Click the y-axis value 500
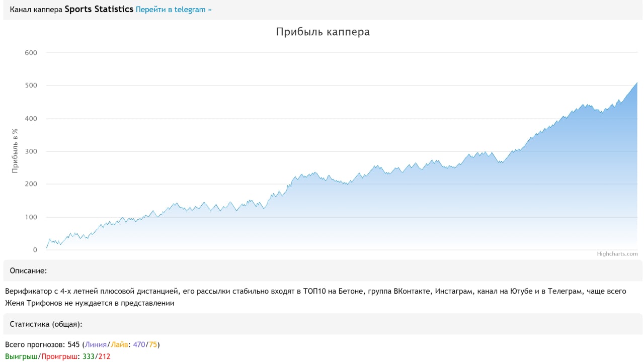 [x=31, y=85]
